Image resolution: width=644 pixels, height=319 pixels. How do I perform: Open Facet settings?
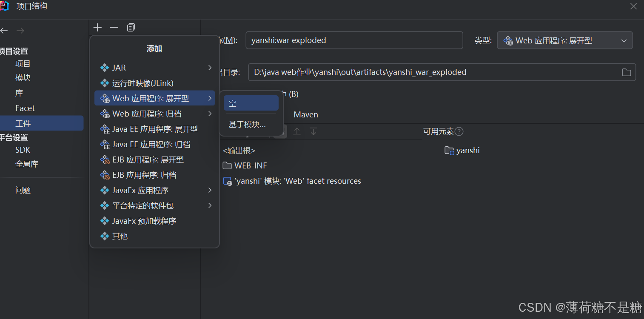click(x=25, y=108)
